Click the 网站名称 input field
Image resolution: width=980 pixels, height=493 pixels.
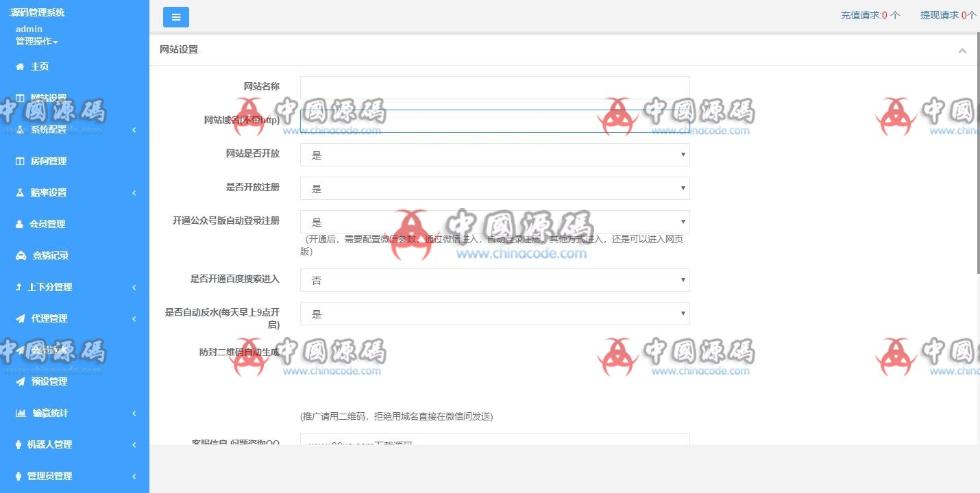(x=495, y=87)
